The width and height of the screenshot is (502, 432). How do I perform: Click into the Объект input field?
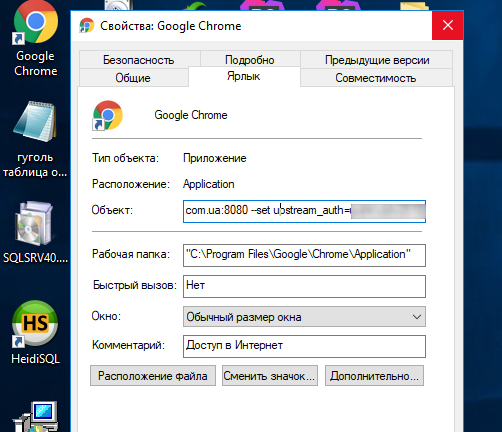point(304,211)
